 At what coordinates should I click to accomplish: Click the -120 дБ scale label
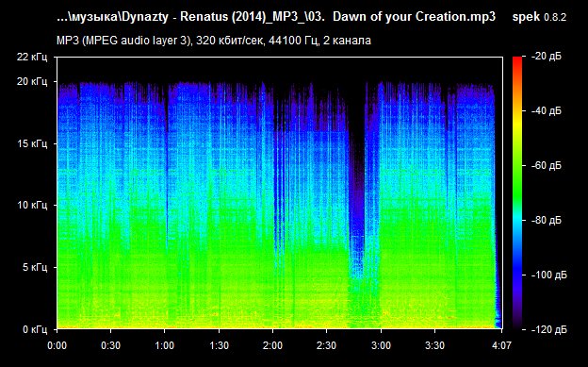coord(549,329)
